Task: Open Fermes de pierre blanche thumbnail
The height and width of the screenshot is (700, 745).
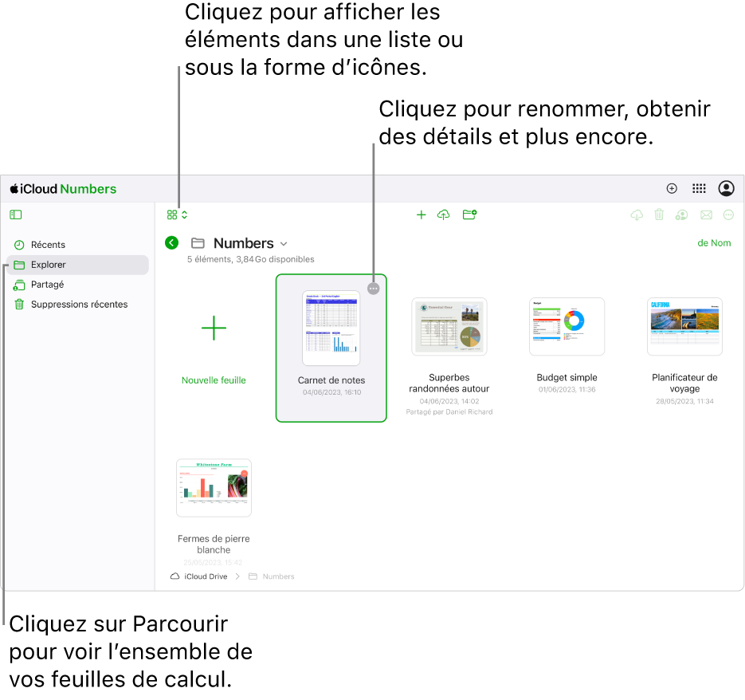Action: (214, 488)
